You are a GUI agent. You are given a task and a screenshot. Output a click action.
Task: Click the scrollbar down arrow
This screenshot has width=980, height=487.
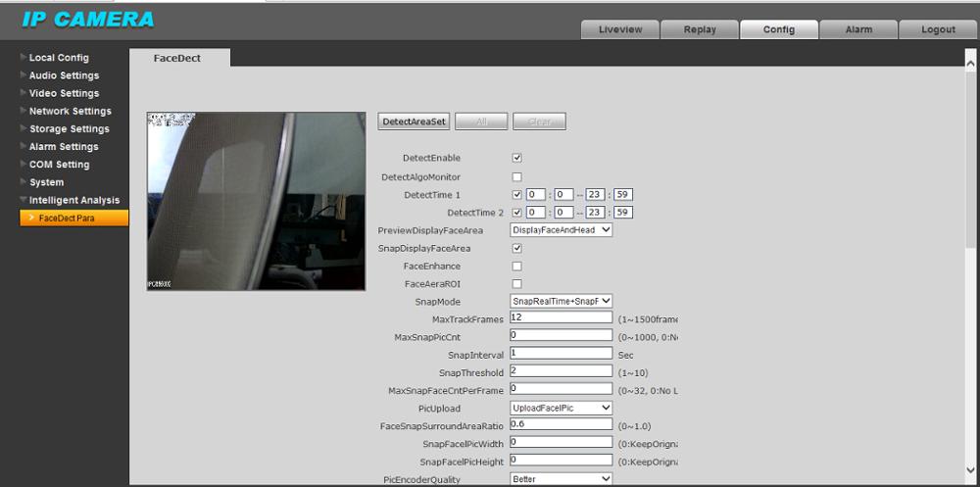(970, 469)
